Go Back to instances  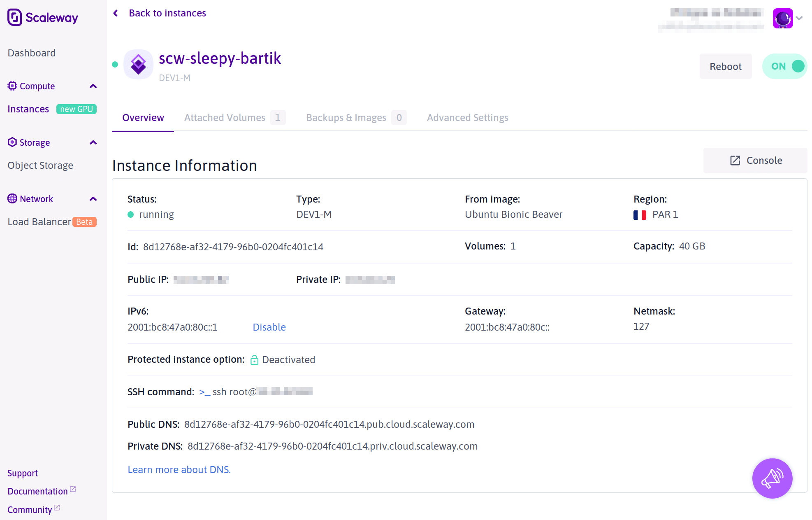point(167,13)
